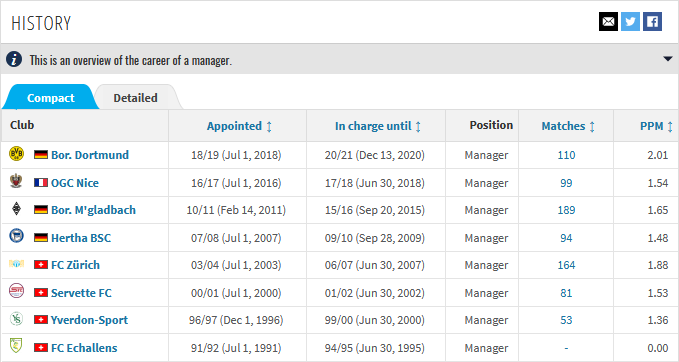Viewport: 679px width, 362px height.
Task: Open the 164 matches link for Zürich
Action: 566,265
